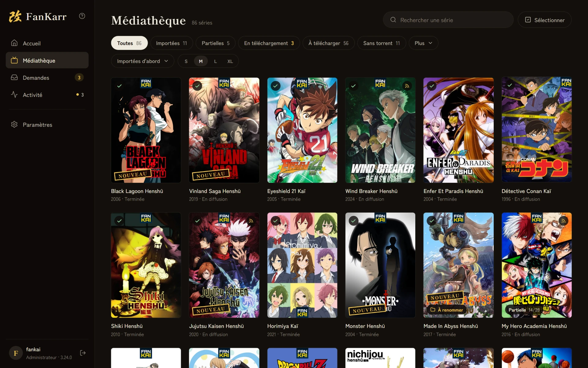This screenshot has width=588, height=368.
Task: Toggle the check mark on Enfer Et Paradis Henshū
Action: tap(432, 86)
